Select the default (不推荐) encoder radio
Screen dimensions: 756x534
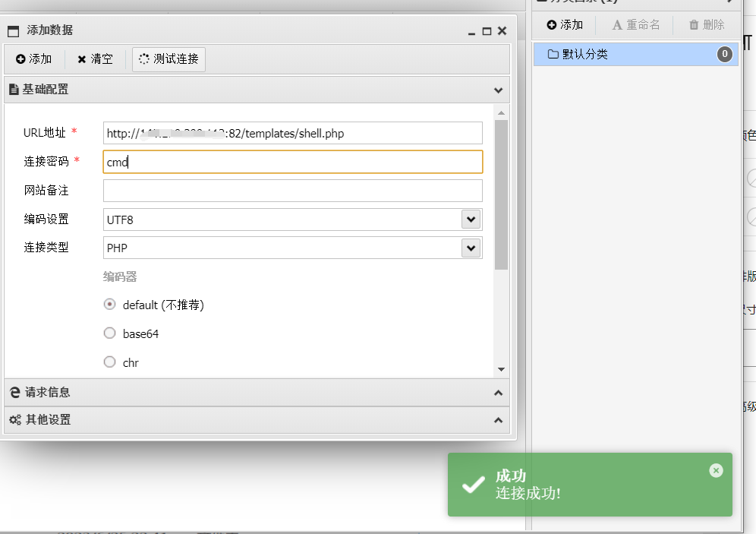110,305
